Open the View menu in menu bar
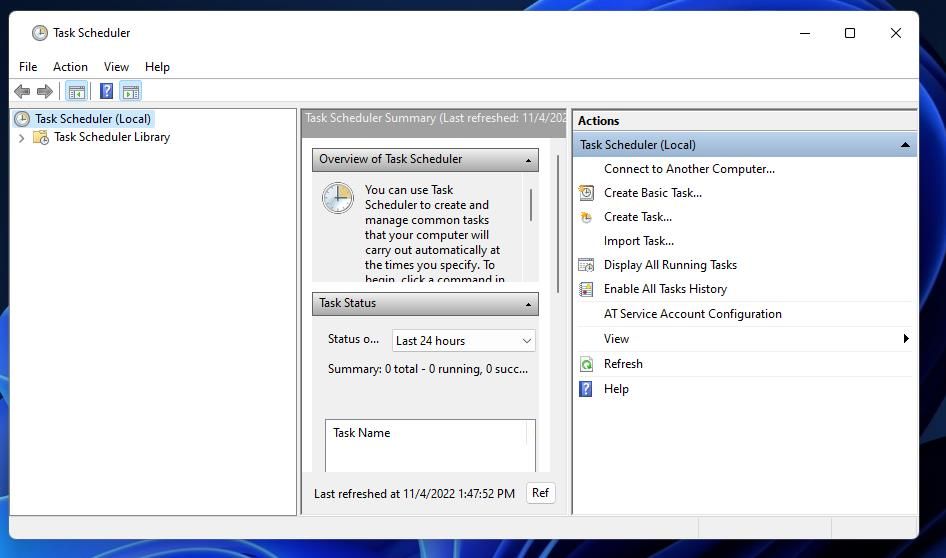This screenshot has height=558, width=946. 116,67
